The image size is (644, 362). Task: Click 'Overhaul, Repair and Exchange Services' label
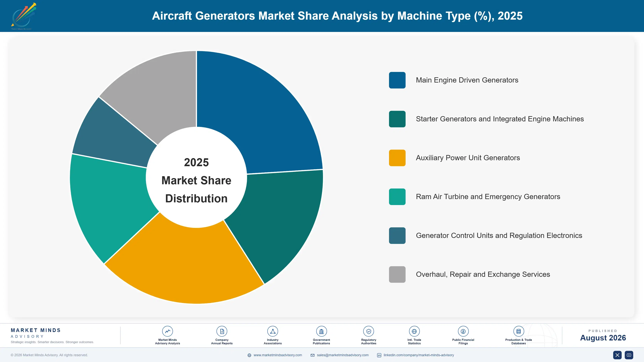click(483, 274)
